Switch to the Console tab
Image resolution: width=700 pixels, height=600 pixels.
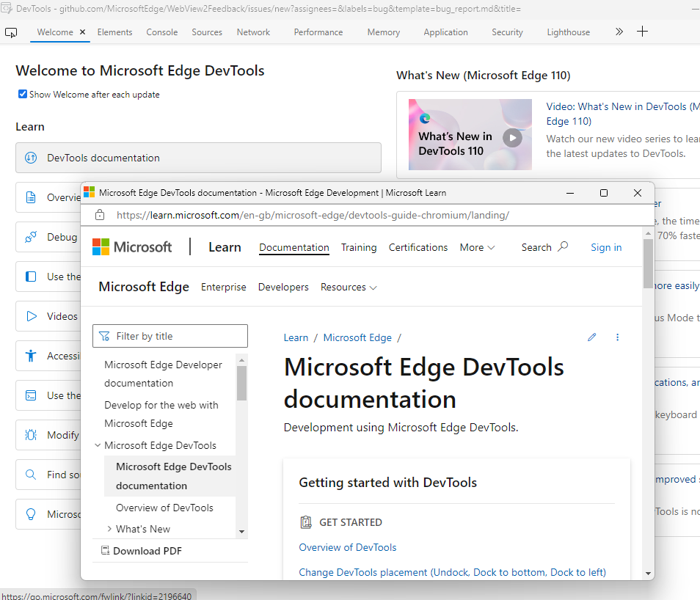click(x=161, y=32)
